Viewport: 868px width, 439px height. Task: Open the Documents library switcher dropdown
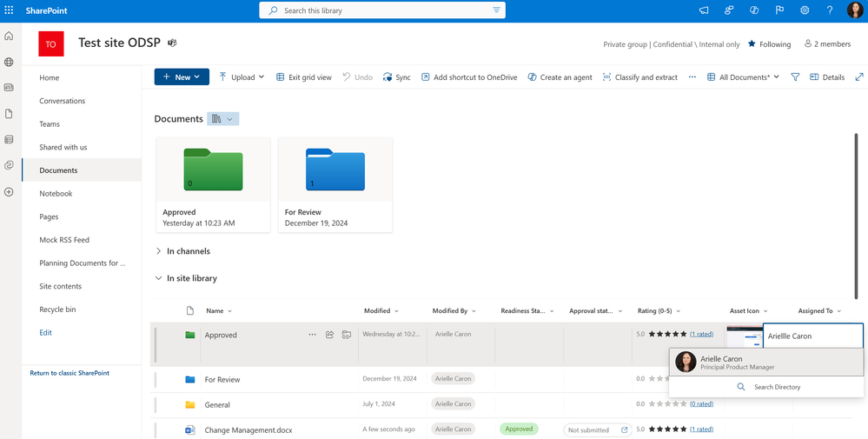coord(223,118)
